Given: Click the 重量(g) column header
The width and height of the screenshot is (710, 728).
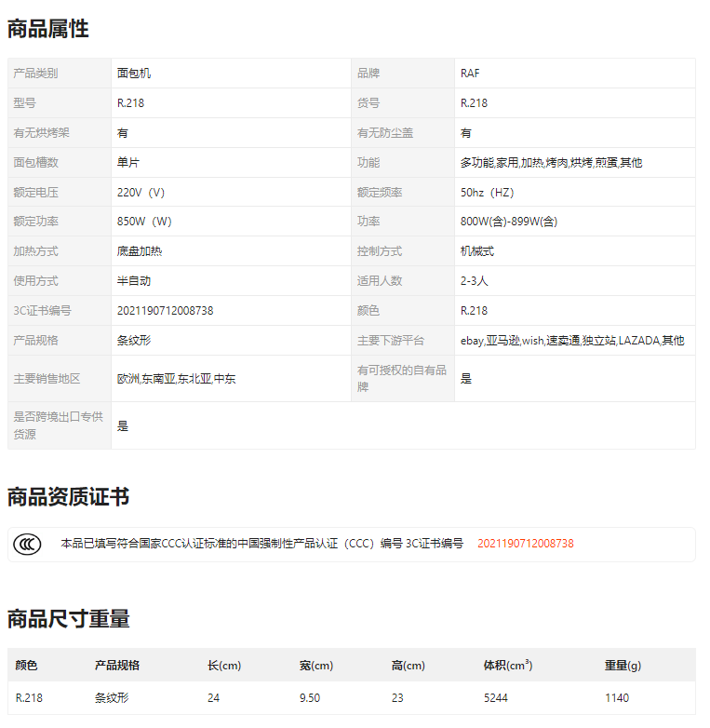Looking at the screenshot, I should coord(623,666).
